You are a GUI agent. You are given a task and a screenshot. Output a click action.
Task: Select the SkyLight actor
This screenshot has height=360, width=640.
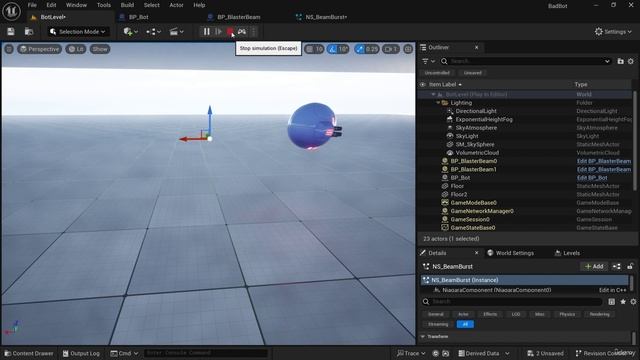[x=467, y=136]
